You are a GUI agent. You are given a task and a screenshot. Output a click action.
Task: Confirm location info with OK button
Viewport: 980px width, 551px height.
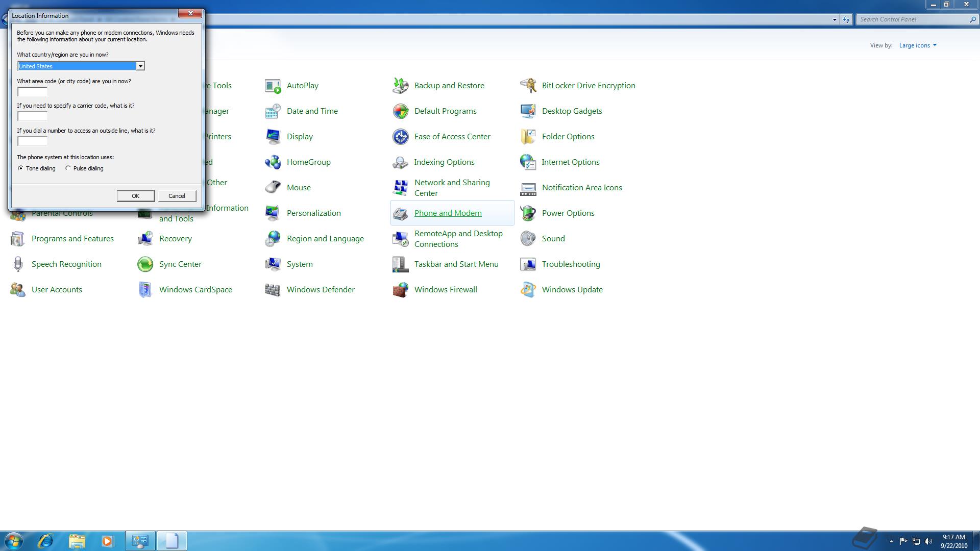(x=135, y=196)
